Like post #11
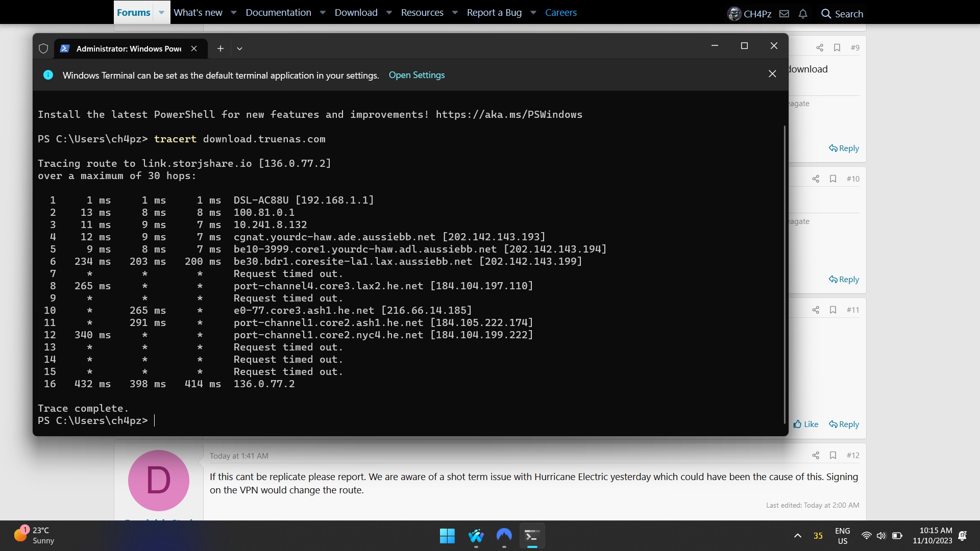 806,424
